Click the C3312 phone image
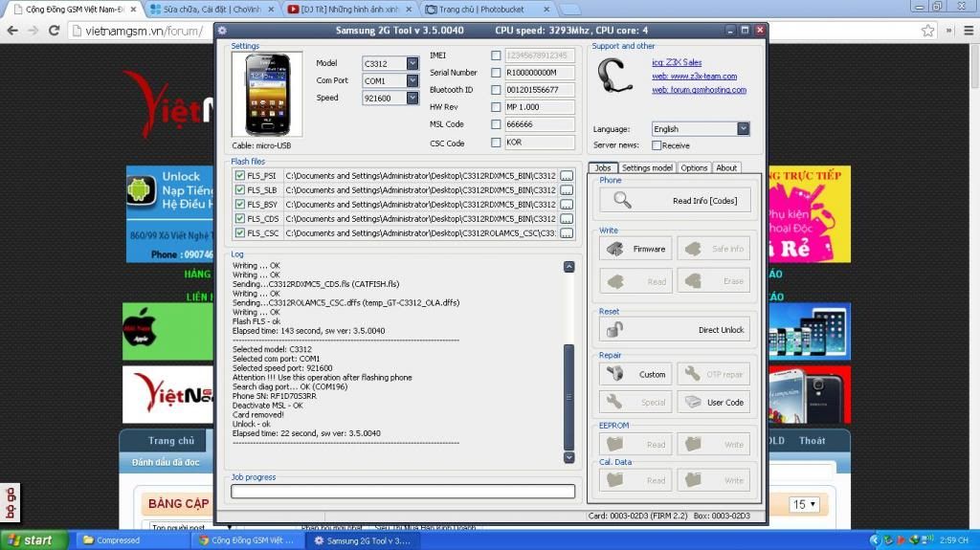Image resolution: width=980 pixels, height=550 pixels. 267,95
